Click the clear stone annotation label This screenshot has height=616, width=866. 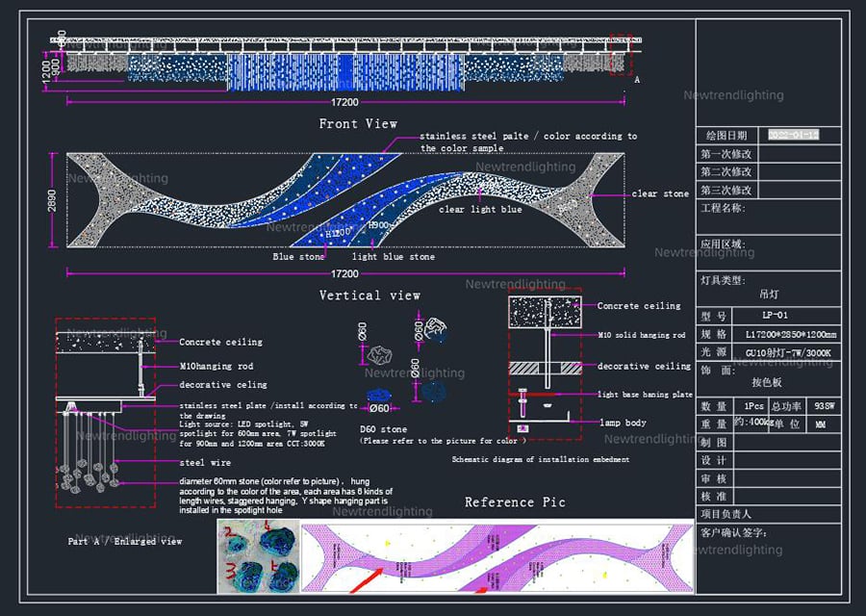point(660,193)
